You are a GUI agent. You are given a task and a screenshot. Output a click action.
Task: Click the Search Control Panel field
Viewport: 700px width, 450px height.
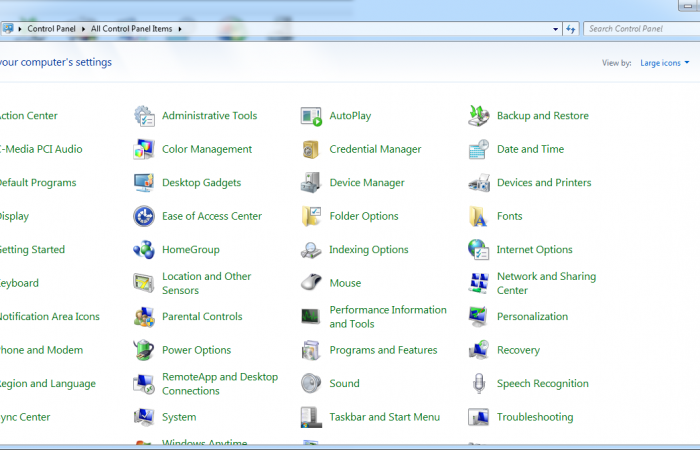tap(640, 29)
